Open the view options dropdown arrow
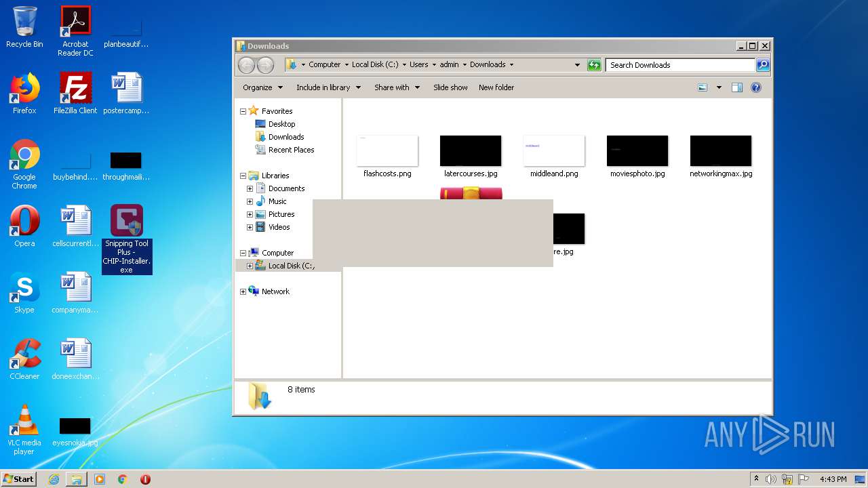Screen dimensions: 868x488 pos(719,87)
